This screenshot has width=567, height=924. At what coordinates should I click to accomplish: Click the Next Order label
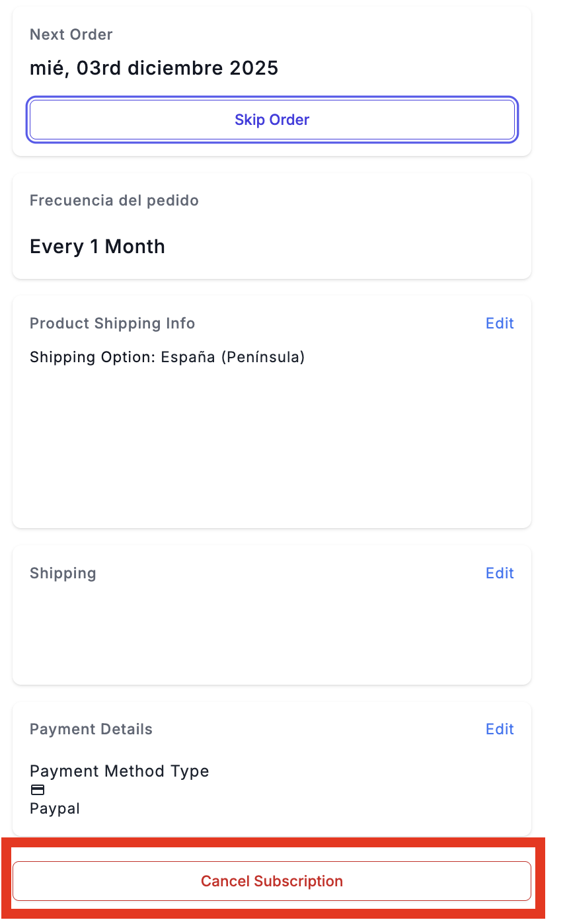point(71,34)
